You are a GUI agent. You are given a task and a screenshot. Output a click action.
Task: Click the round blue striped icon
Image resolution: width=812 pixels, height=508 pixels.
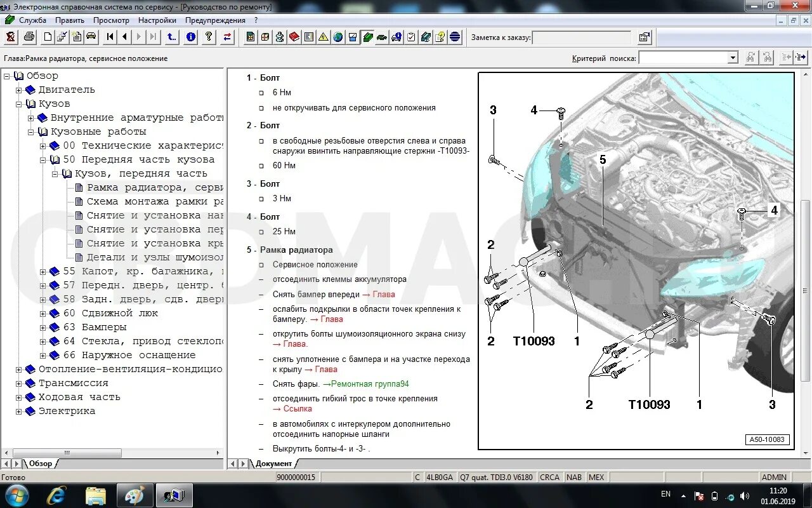[455, 37]
